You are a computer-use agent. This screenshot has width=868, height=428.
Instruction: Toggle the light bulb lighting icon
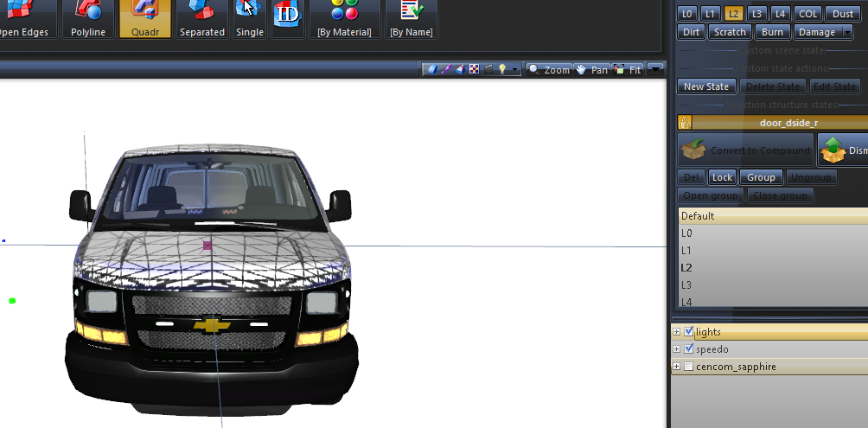point(502,69)
